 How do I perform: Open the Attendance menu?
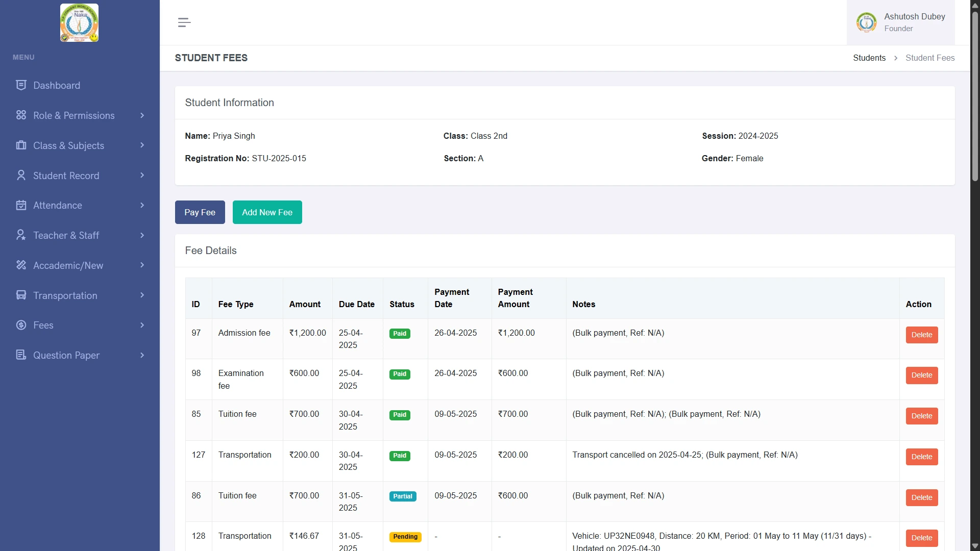pos(80,205)
